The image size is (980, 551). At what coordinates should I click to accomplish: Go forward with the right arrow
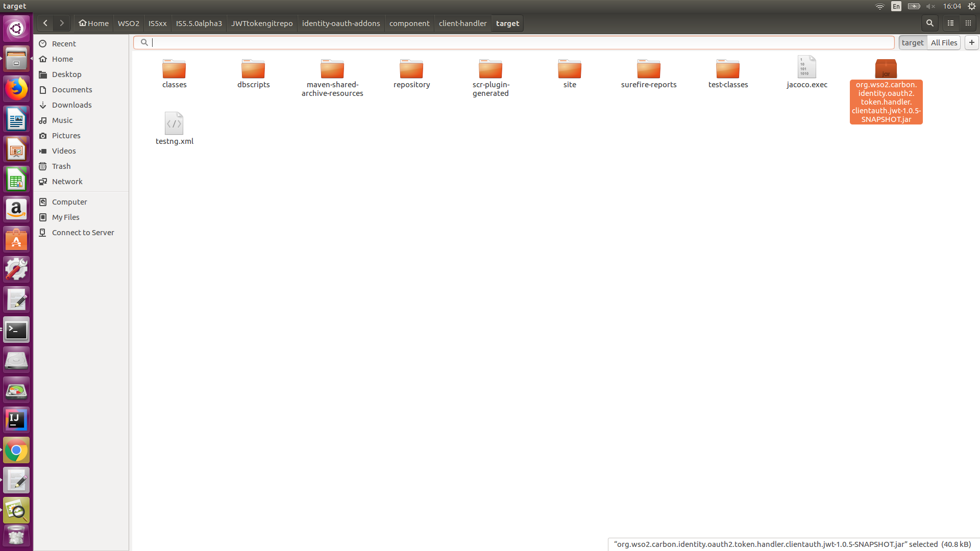tap(62, 23)
